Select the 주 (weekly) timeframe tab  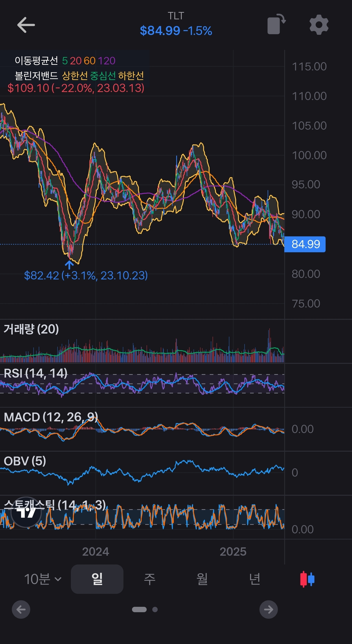(150, 579)
